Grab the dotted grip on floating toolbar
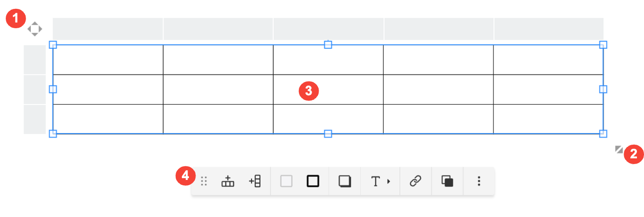This screenshot has height=217, width=644. [x=204, y=181]
